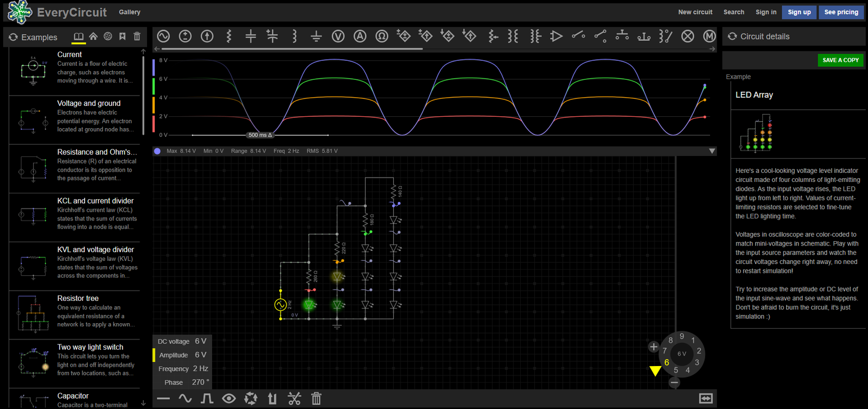Select the blue oscilloscope trace swatch
This screenshot has height=409, width=868.
(154, 67)
